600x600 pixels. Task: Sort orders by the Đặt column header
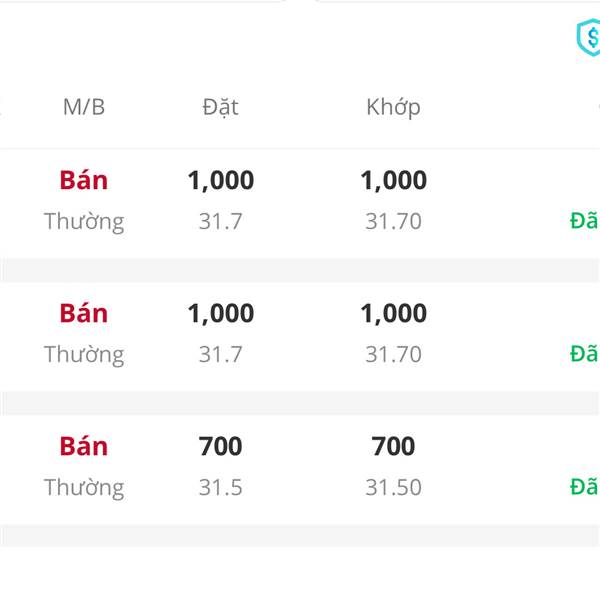[220, 108]
